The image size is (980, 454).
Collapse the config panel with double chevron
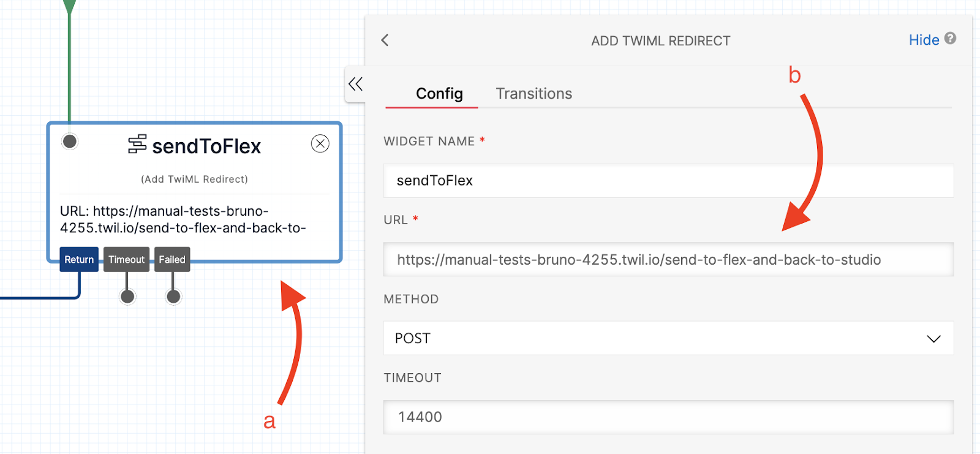tap(355, 84)
